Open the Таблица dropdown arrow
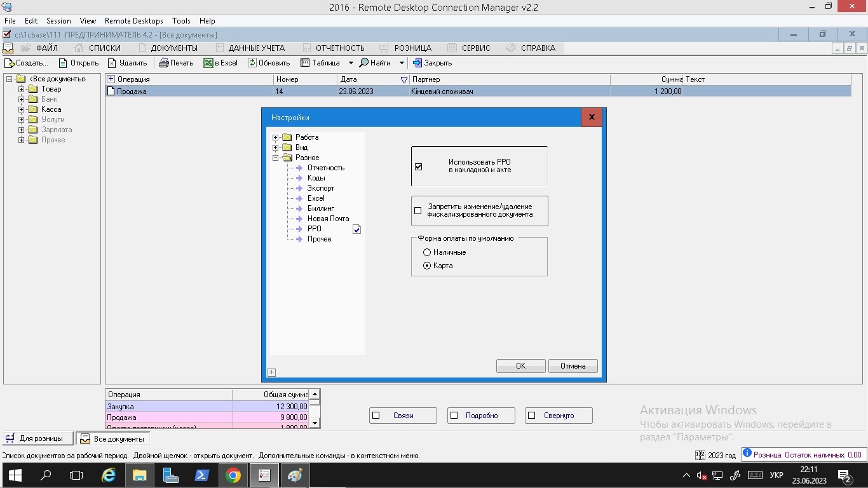 point(351,63)
